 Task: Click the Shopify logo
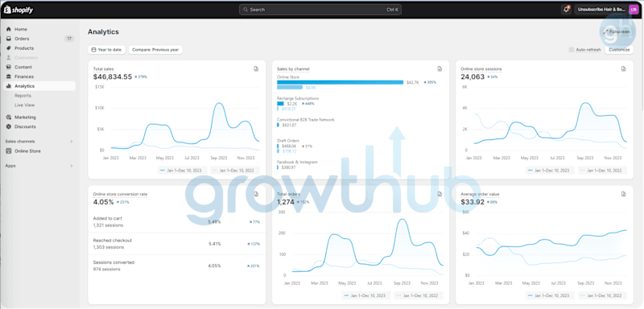(x=19, y=10)
